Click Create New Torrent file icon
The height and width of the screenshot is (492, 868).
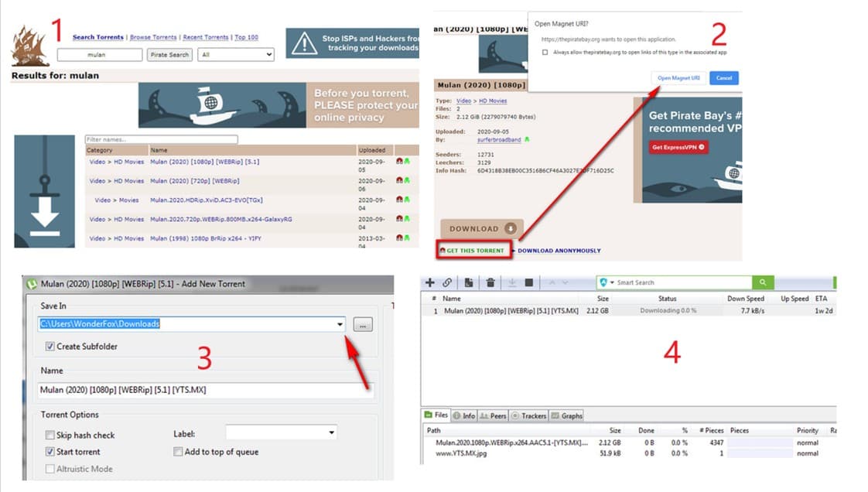tap(470, 283)
